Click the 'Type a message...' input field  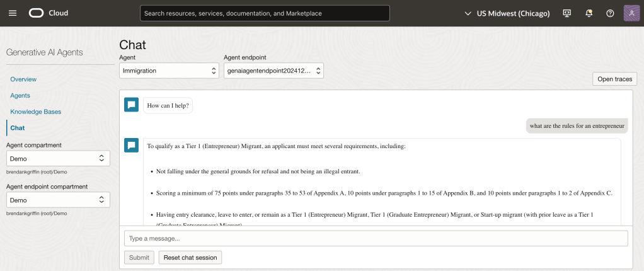(376, 239)
